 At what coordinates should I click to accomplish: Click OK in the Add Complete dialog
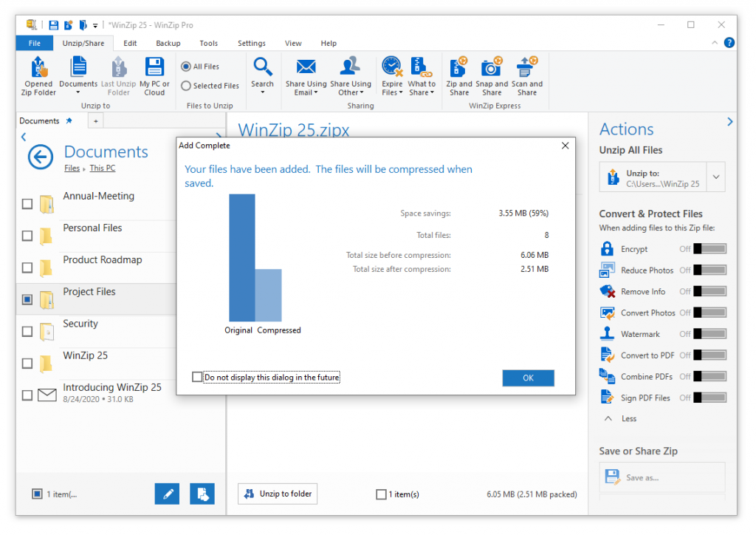(528, 377)
